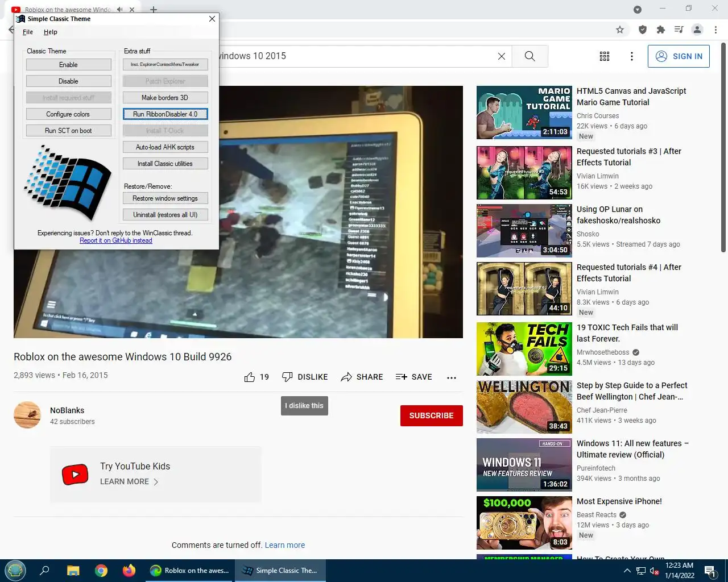This screenshot has height=582, width=728.
Task: Click the SIGN IN button
Action: click(679, 56)
